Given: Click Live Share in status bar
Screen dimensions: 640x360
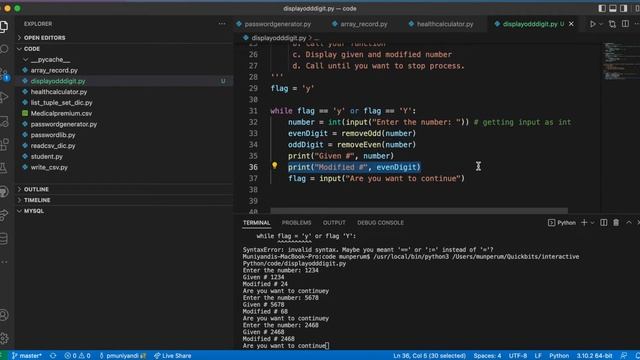Looking at the screenshot, I should pyautogui.click(x=172, y=356).
